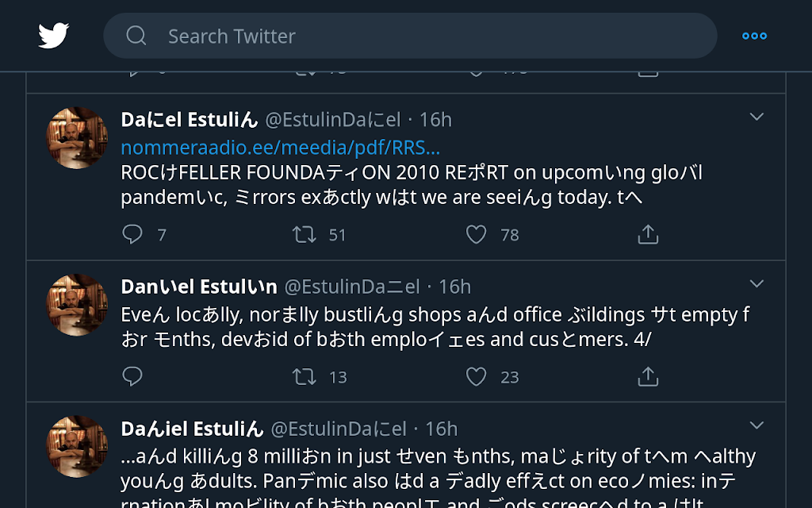Open the three-dot more menu
Viewport: 812px width, 508px height.
(x=754, y=36)
